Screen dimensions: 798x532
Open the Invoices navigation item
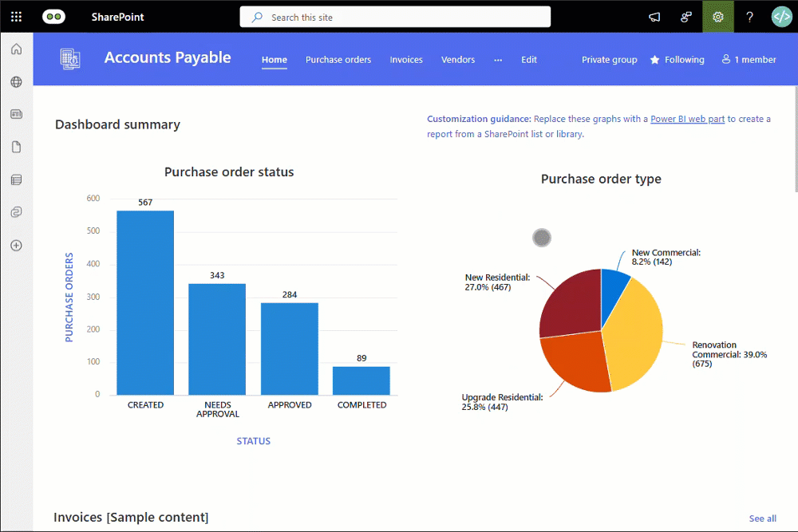pyautogui.click(x=406, y=60)
